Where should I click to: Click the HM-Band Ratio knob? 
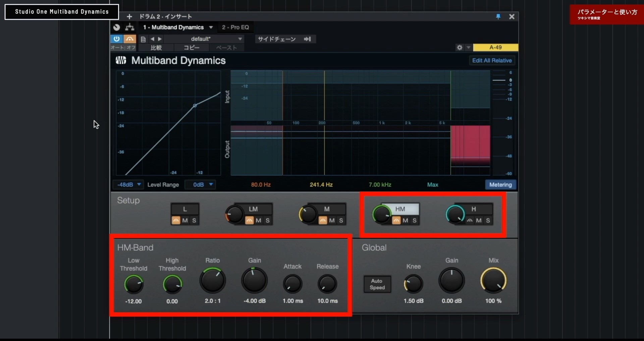pos(213,280)
